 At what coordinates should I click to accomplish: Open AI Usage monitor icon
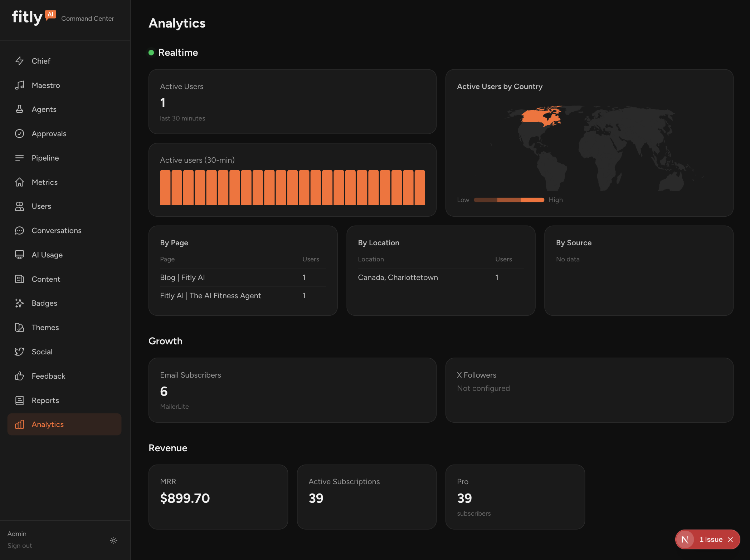pyautogui.click(x=20, y=255)
